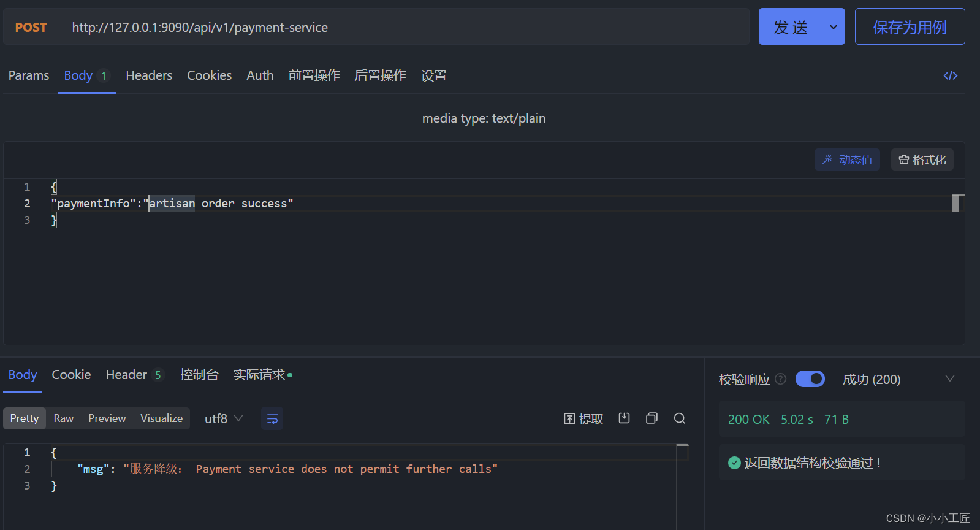Click the generate code icon
This screenshot has height=530, width=980.
[950, 75]
